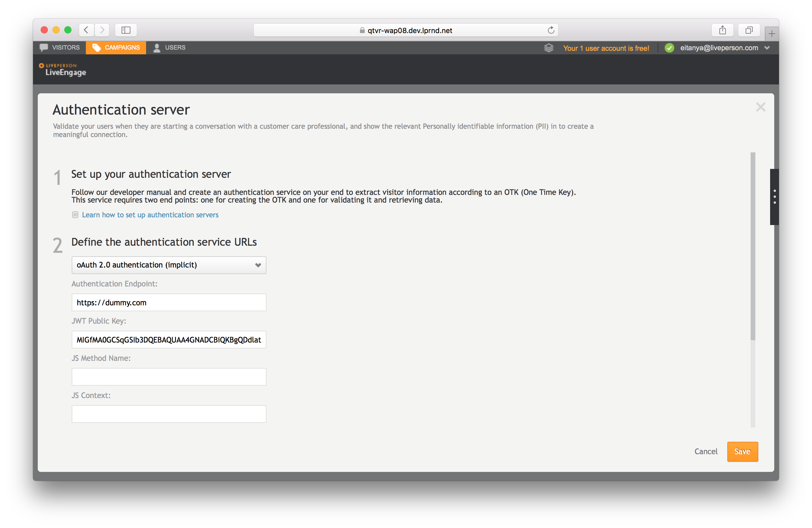Focus the JWT Public Key field
This screenshot has height=528, width=812.
point(169,340)
